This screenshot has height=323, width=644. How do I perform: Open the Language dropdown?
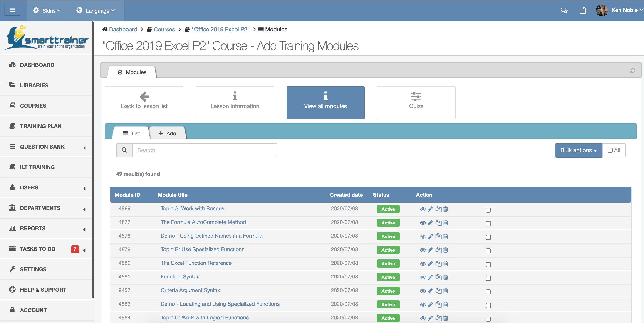tap(97, 11)
